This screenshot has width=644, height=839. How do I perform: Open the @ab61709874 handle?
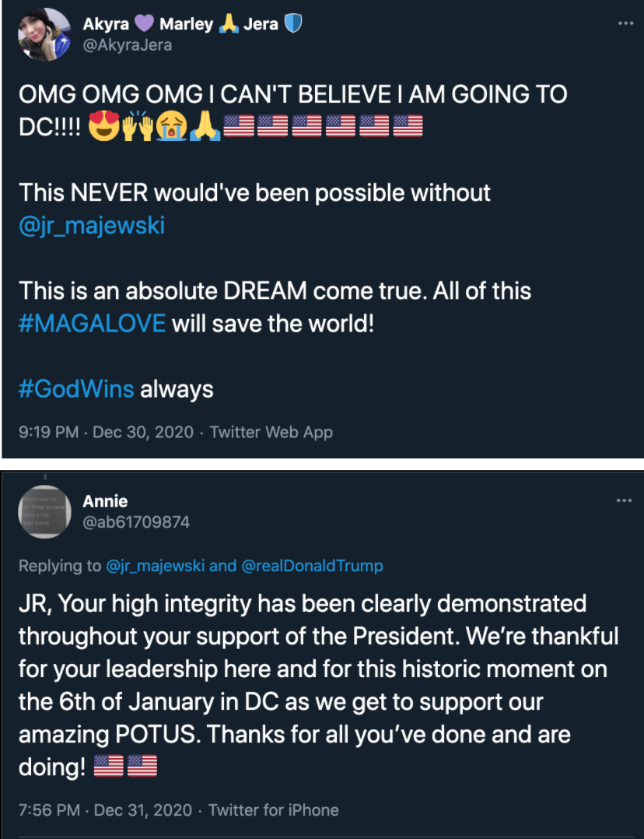pos(136,522)
